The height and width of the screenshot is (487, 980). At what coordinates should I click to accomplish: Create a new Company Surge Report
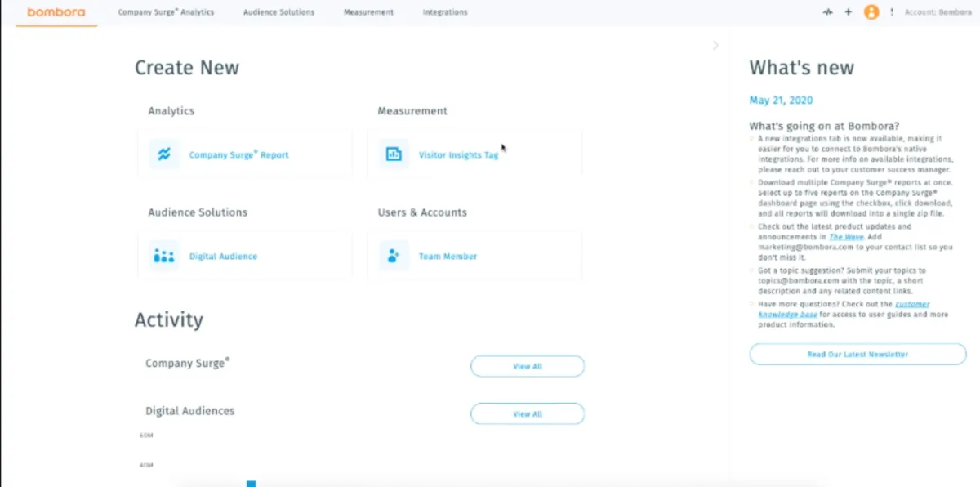239,154
